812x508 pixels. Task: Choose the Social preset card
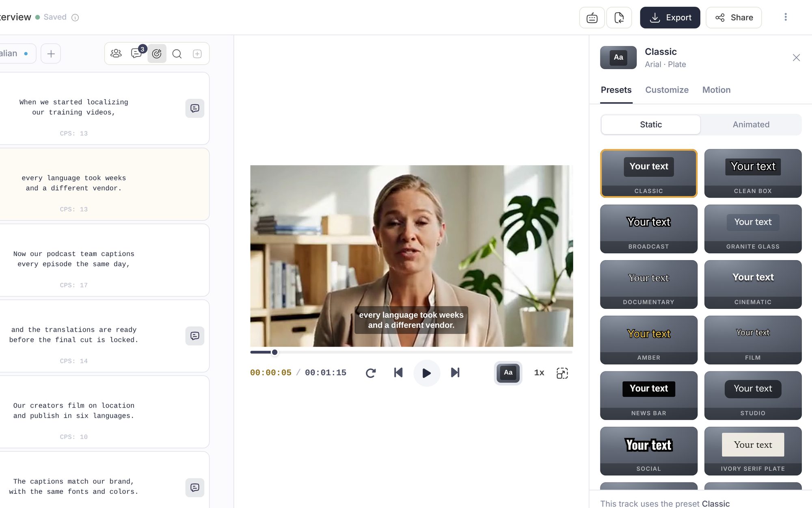pyautogui.click(x=649, y=451)
